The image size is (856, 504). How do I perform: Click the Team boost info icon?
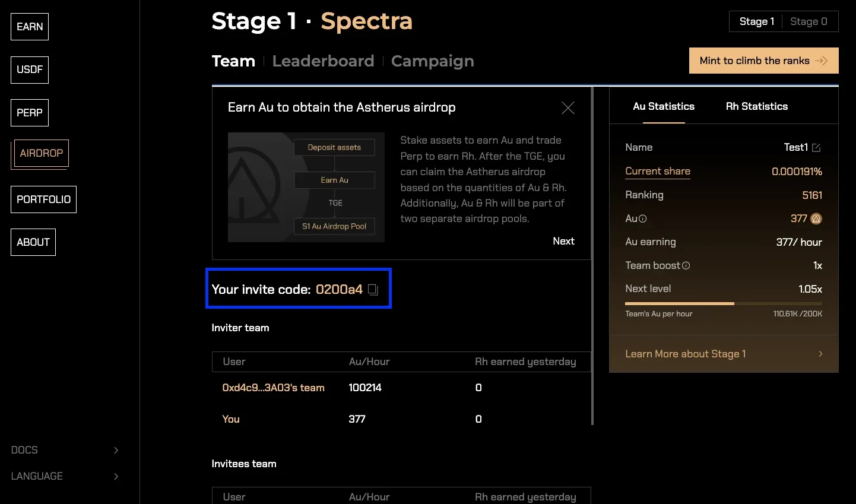[x=687, y=265]
